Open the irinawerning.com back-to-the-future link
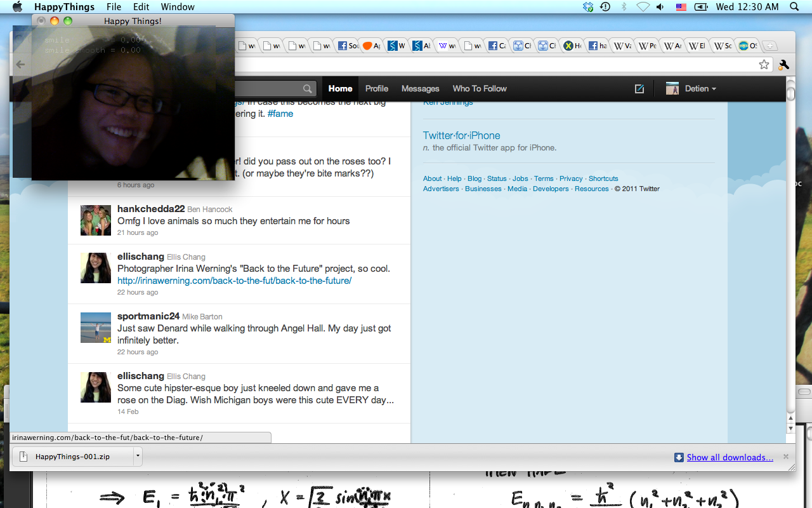This screenshot has width=812, height=508. click(234, 281)
